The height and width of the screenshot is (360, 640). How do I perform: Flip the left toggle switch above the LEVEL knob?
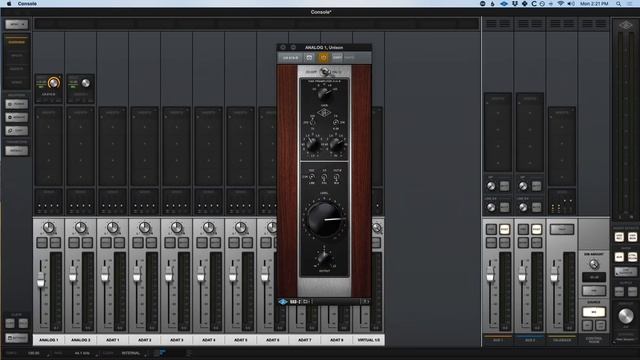tap(311, 177)
